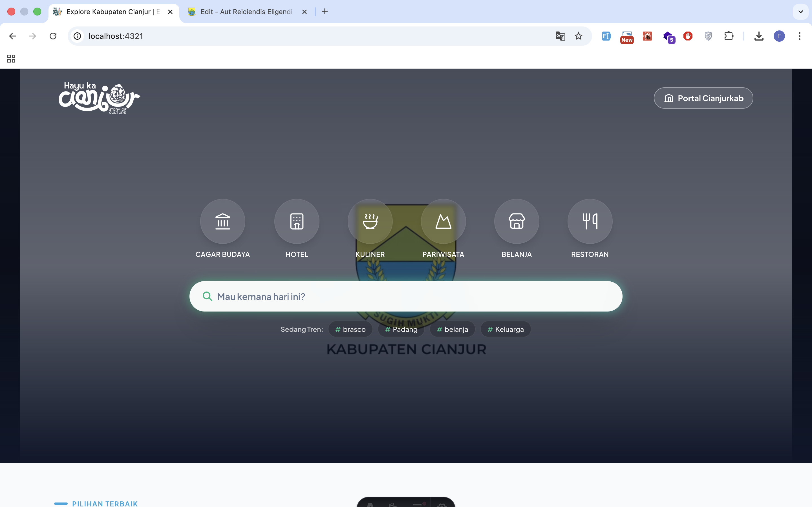The image size is (812, 507).
Task: Switch to Edit - Aut Reiciendis tab
Action: 246,12
